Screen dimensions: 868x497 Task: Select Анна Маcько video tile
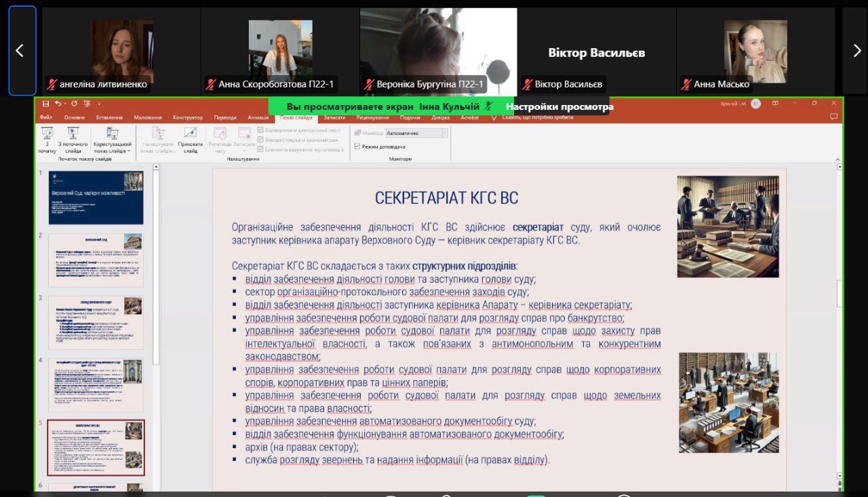pos(755,51)
